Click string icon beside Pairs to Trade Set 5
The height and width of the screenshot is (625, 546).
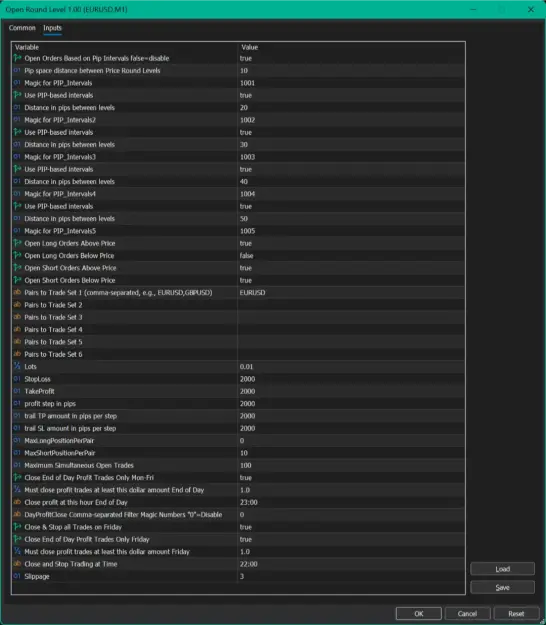(x=17, y=342)
